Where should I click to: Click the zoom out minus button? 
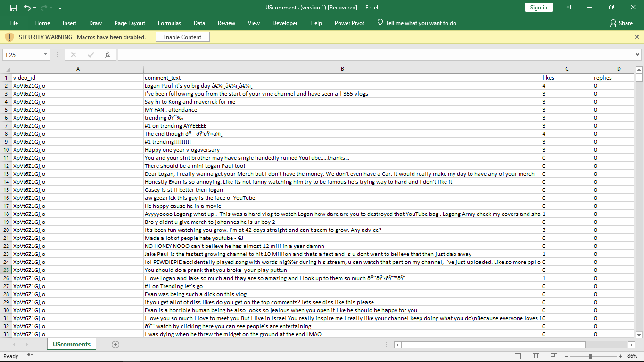pyautogui.click(x=567, y=356)
